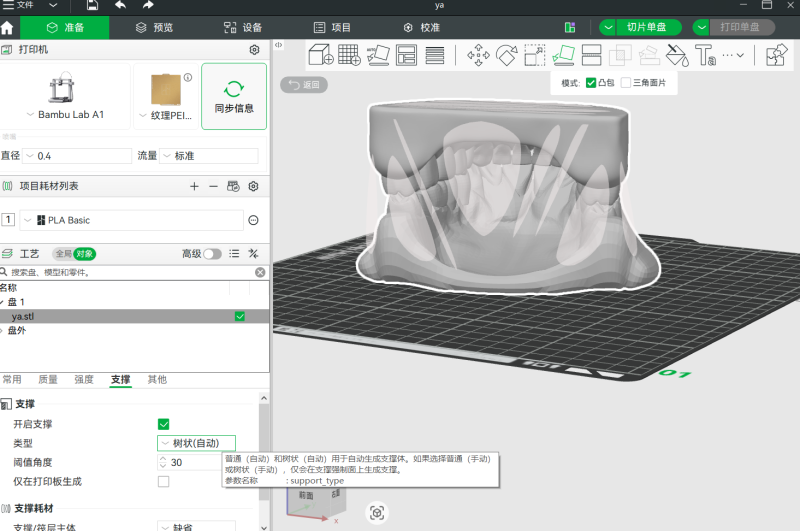Image resolution: width=800 pixels, height=531 pixels.
Task: Click the Assembly view icon
Action: tap(777, 55)
